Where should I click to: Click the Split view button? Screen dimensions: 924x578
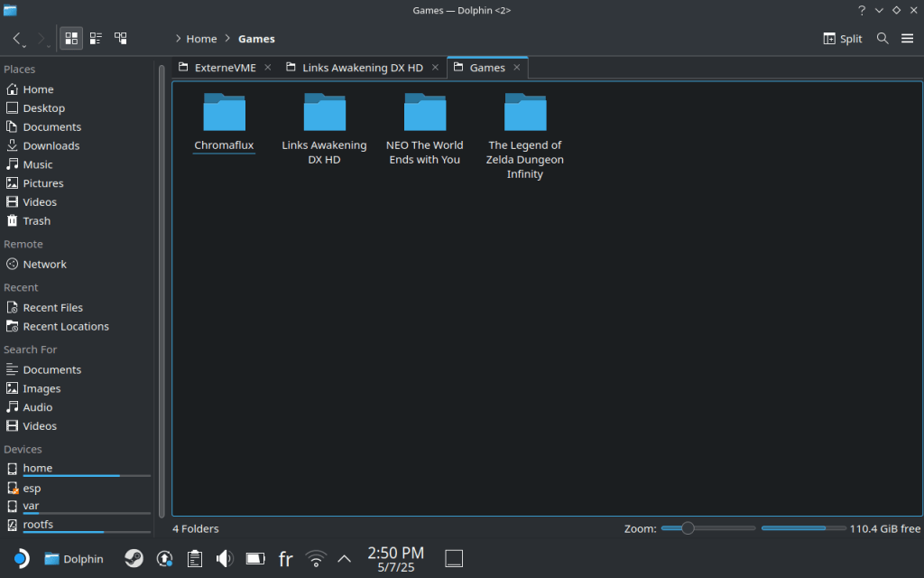point(843,39)
